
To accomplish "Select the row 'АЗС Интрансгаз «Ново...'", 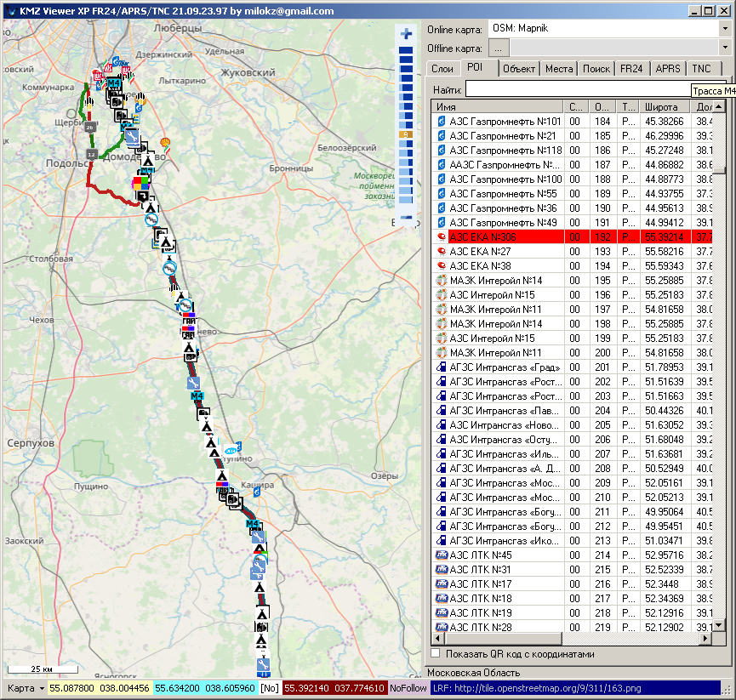I will pyautogui.click(x=572, y=425).
